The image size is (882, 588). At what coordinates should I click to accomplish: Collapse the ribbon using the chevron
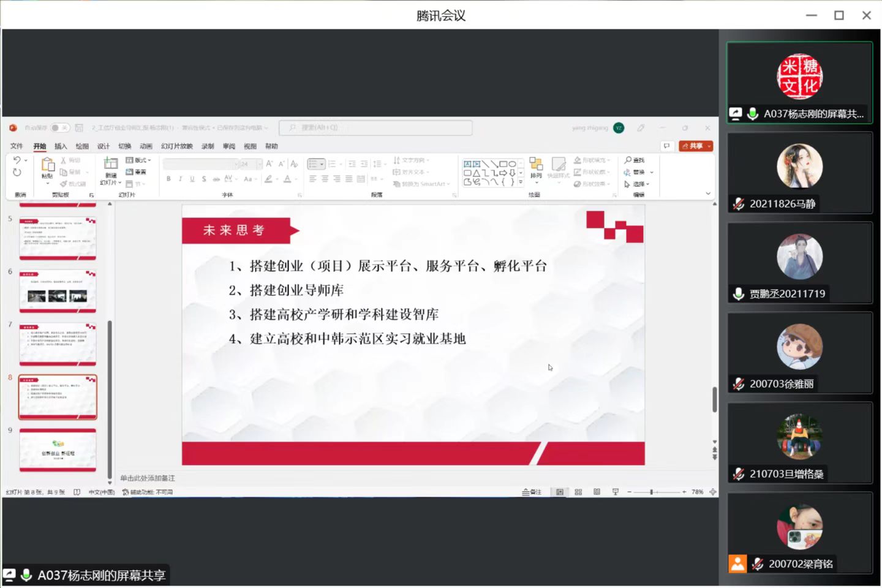tap(708, 194)
